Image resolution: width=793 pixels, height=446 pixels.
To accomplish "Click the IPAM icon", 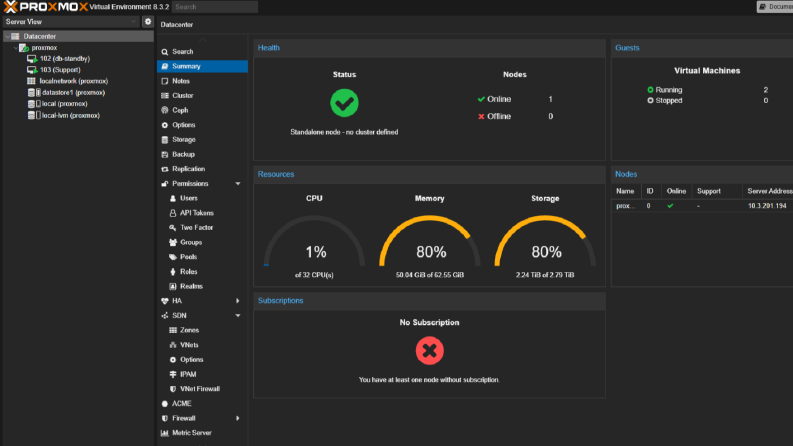I will [173, 374].
